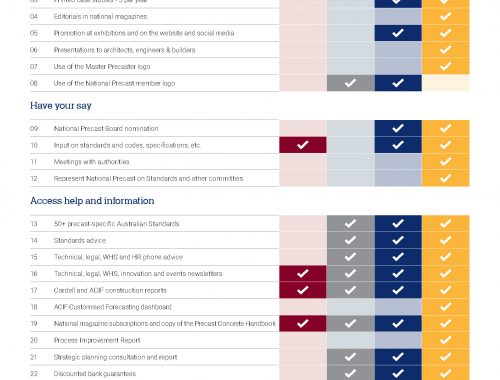Click the red checkmark for Cordell reports row
500x380 pixels.
pyautogui.click(x=303, y=290)
